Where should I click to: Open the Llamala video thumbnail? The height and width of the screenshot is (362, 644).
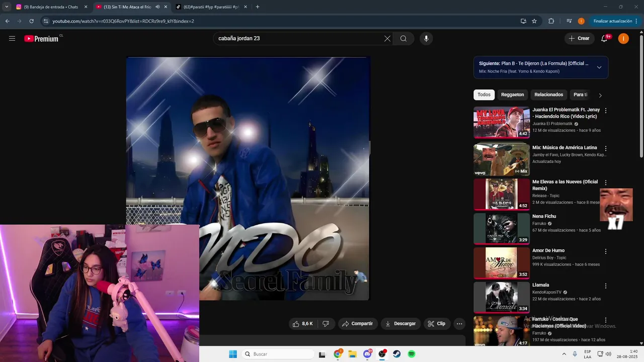click(x=501, y=297)
